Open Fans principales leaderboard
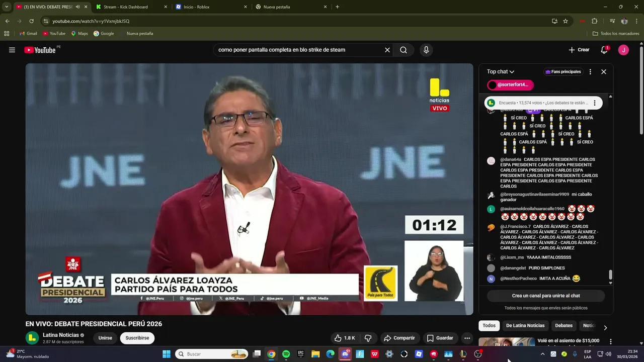Image resolution: width=644 pixels, height=362 pixels. tap(563, 71)
